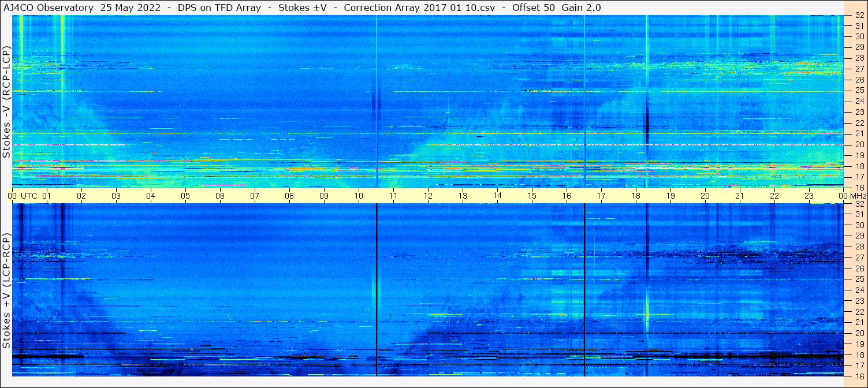The width and height of the screenshot is (868, 388).
Task: Click 21 MHz tick in Stokes +V panel
Action: coord(859,322)
